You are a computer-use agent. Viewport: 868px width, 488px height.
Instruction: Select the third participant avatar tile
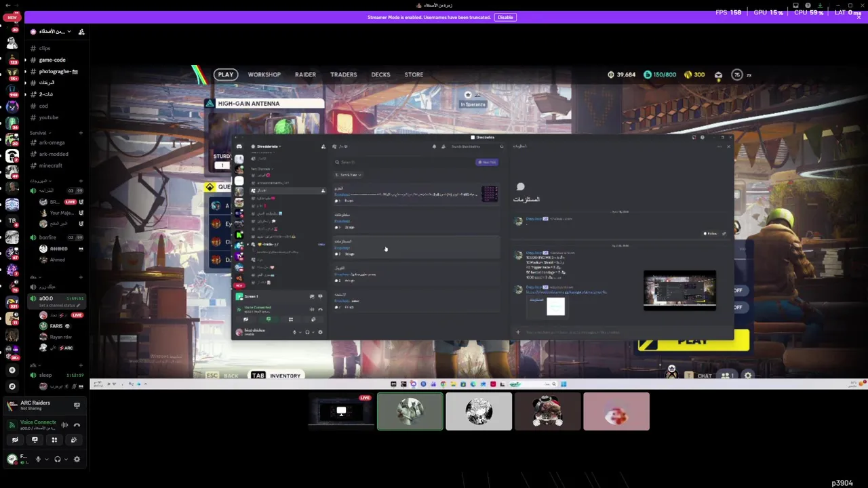479,411
